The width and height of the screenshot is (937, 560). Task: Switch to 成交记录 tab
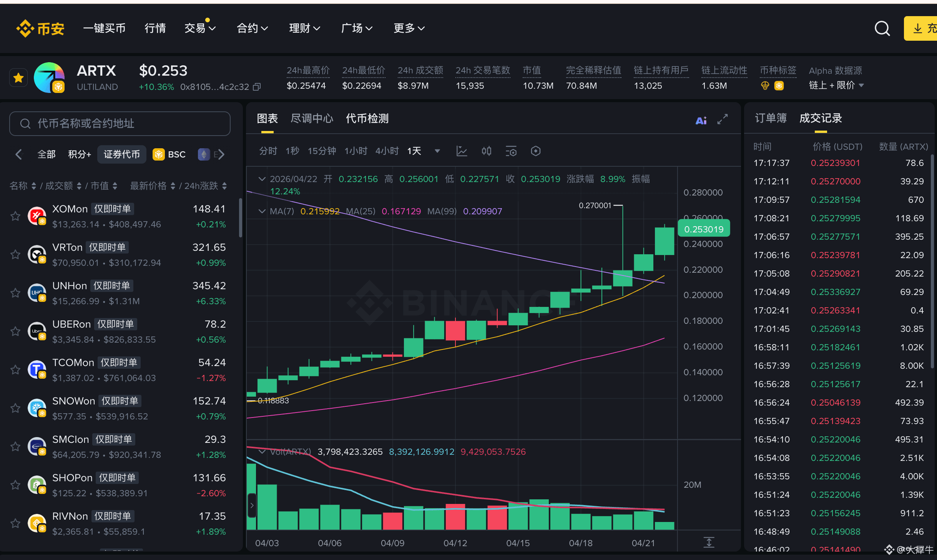pyautogui.click(x=821, y=118)
